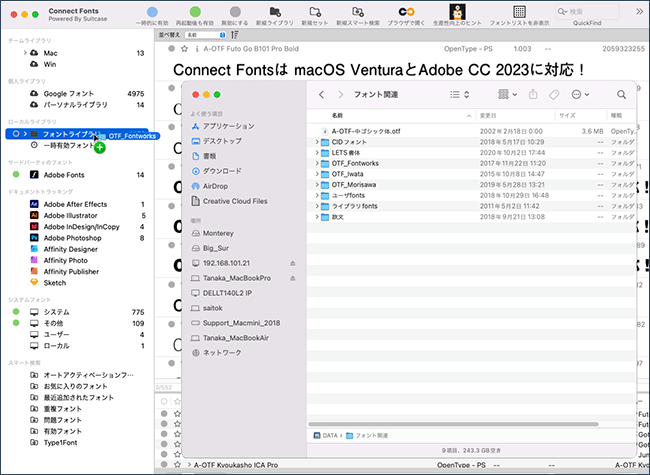Show more toolbar items via double chevron
The width and height of the screenshot is (650, 475).
coord(640,12)
